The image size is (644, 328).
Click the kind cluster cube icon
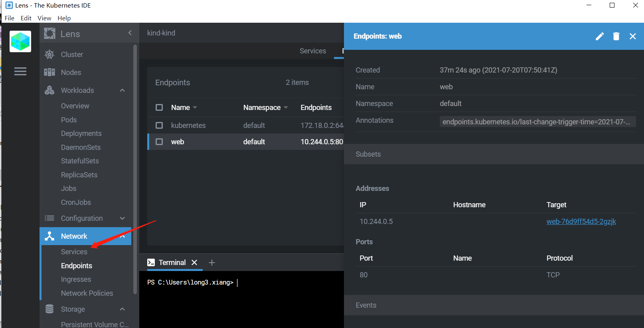pos(20,41)
